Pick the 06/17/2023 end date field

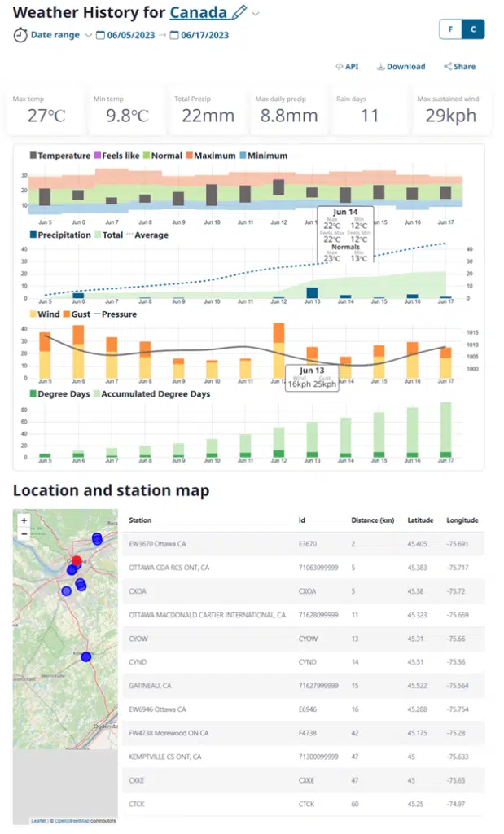(x=204, y=35)
